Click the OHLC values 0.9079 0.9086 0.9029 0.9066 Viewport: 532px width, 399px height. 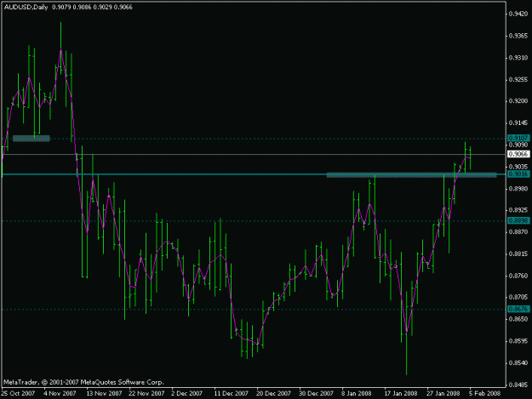[92, 7]
